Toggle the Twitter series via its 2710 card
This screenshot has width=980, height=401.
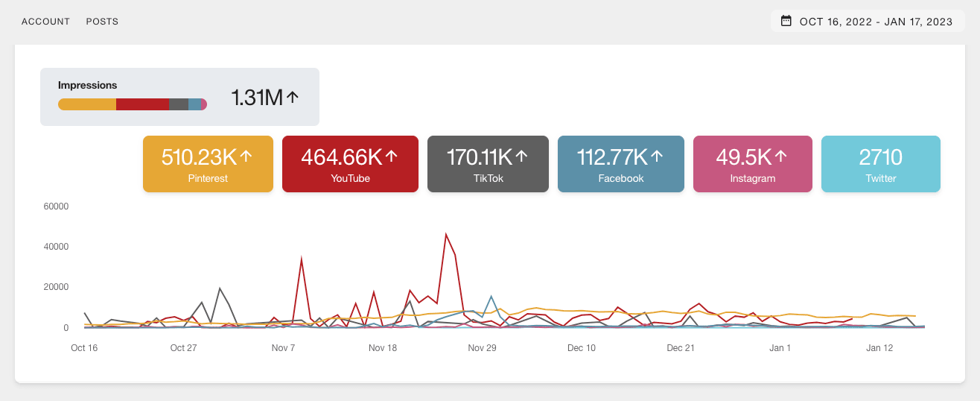tap(880, 164)
